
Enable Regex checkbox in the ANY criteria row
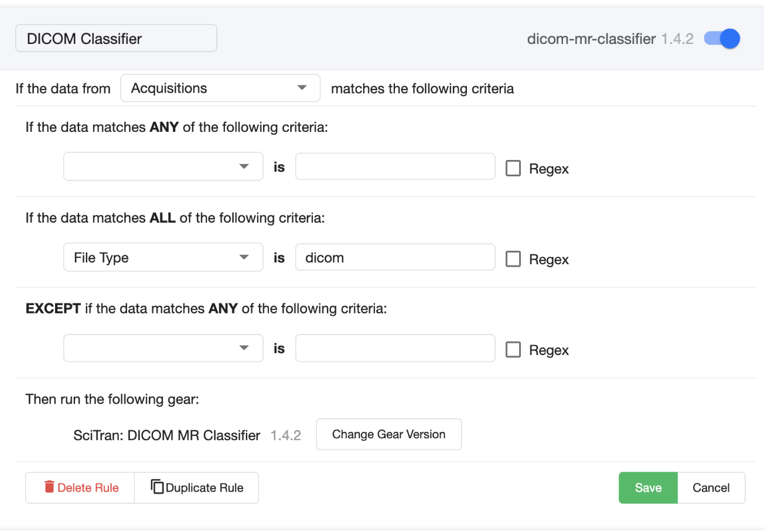click(513, 169)
